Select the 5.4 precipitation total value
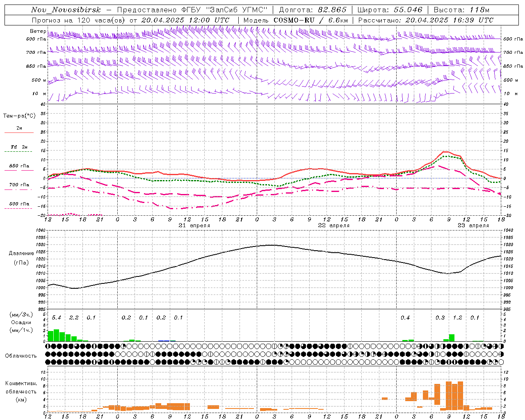Viewport: 525px width, 420px height. (57, 318)
